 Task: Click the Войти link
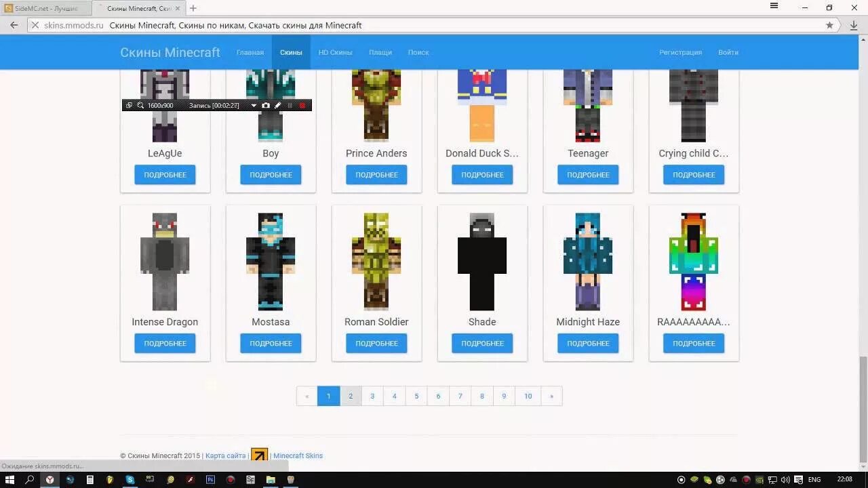click(x=728, y=52)
